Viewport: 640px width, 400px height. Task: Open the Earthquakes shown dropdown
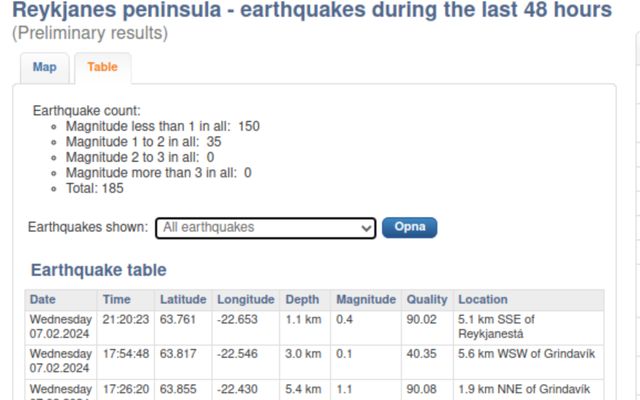click(x=265, y=228)
